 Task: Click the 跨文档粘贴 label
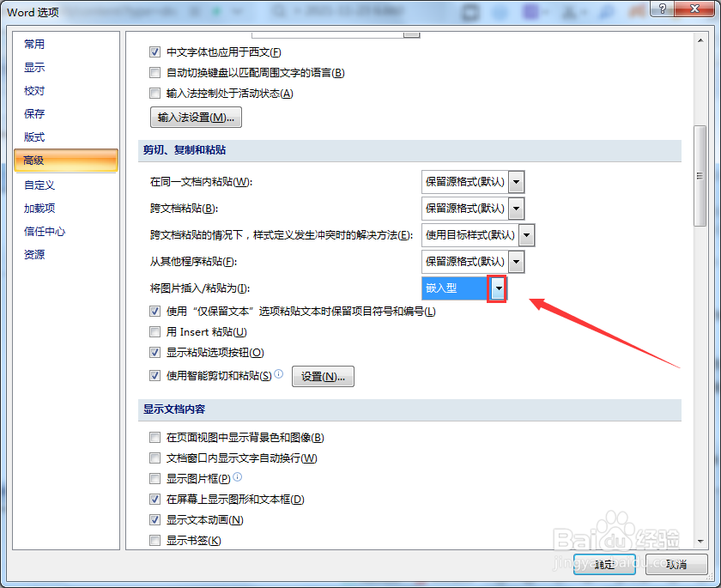pos(184,209)
